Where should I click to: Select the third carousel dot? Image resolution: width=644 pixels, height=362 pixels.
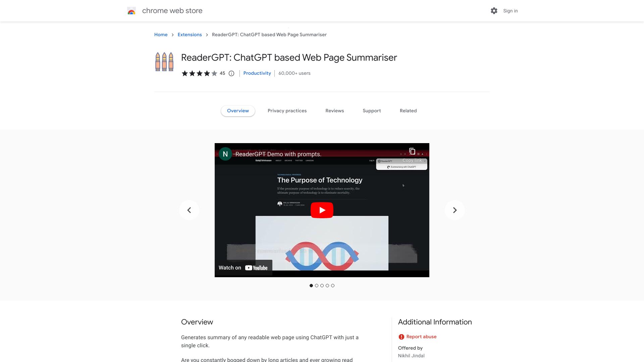point(322,285)
